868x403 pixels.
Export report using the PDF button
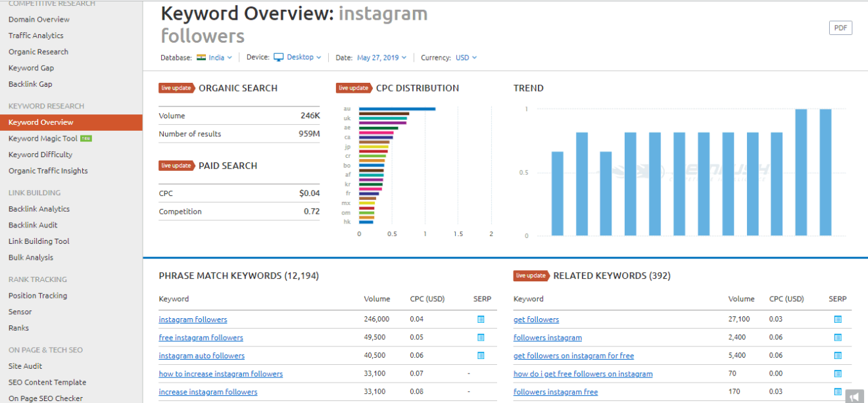(840, 28)
